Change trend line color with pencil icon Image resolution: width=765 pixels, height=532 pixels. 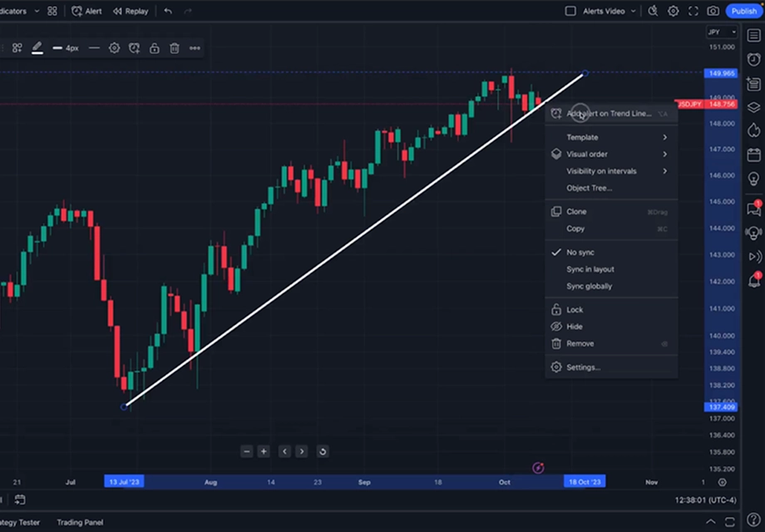(x=37, y=47)
